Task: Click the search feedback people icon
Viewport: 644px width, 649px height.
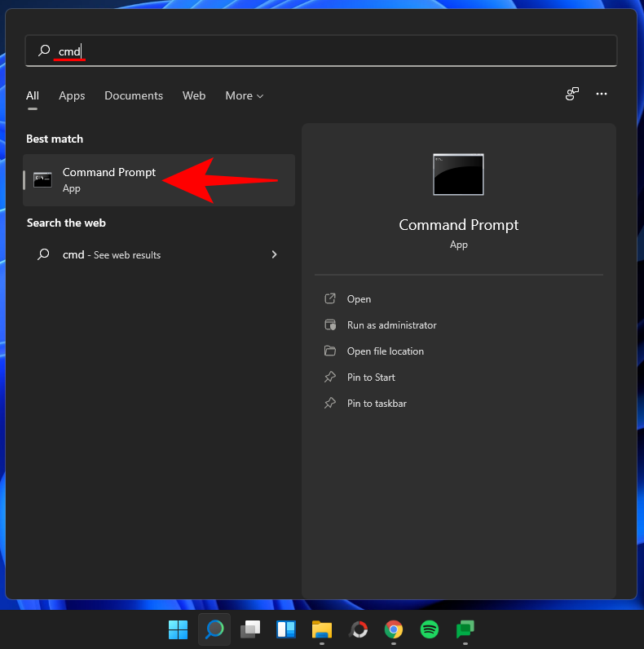Action: (572, 95)
